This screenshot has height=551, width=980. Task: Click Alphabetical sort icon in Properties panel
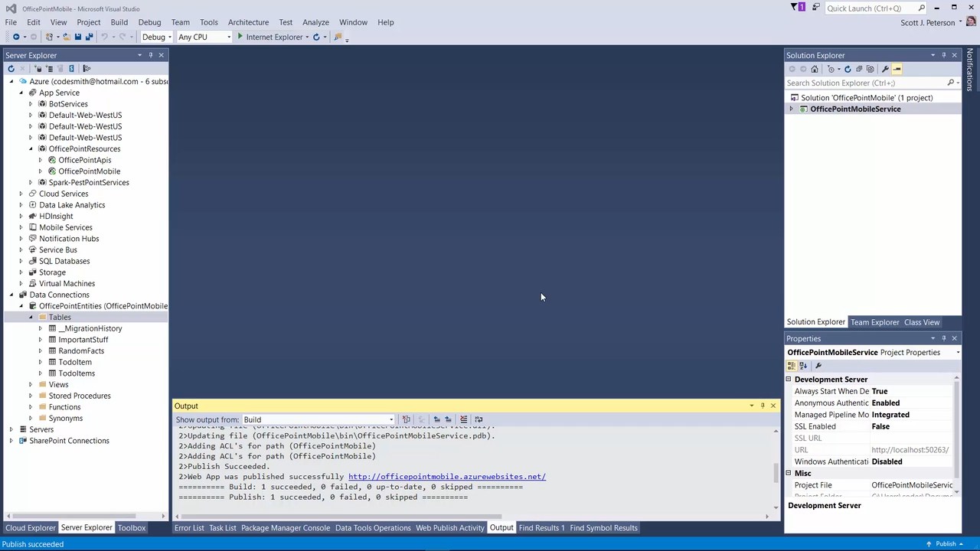coord(803,366)
